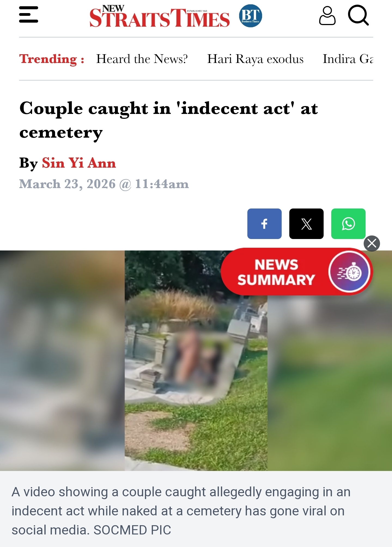This screenshot has height=547, width=392.
Task: Tap the News Summary stopwatch icon
Action: pyautogui.click(x=349, y=272)
